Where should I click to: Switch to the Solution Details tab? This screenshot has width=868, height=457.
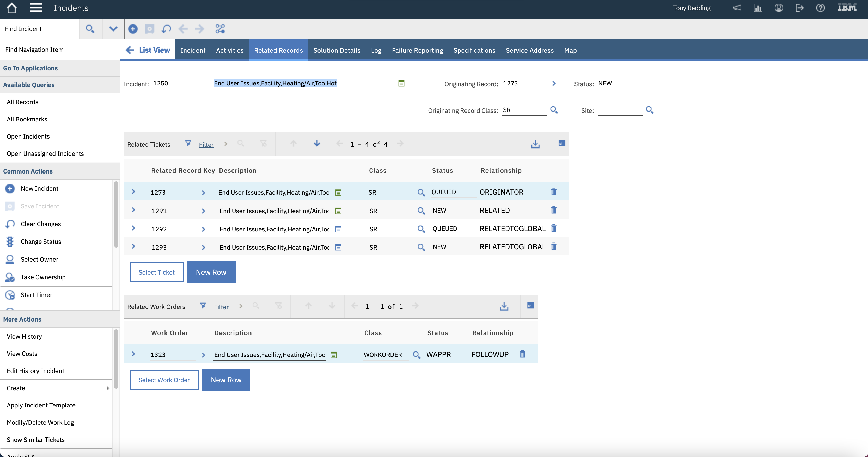(x=337, y=50)
